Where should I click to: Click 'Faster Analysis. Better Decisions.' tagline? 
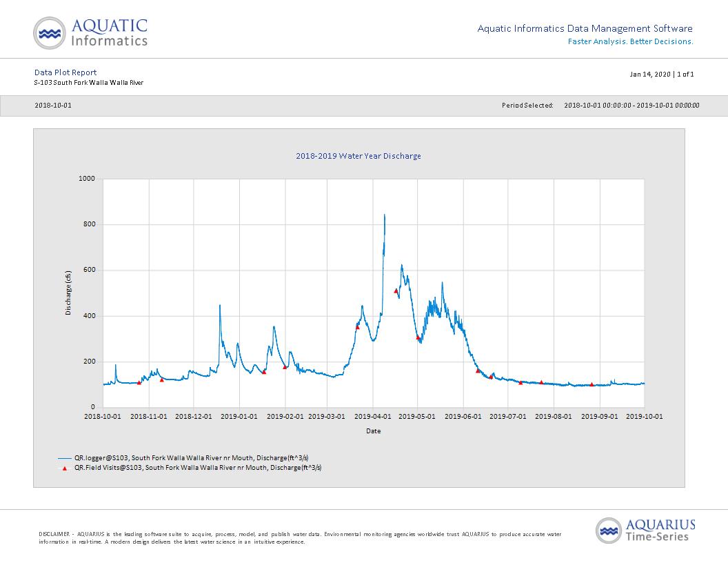click(631, 42)
